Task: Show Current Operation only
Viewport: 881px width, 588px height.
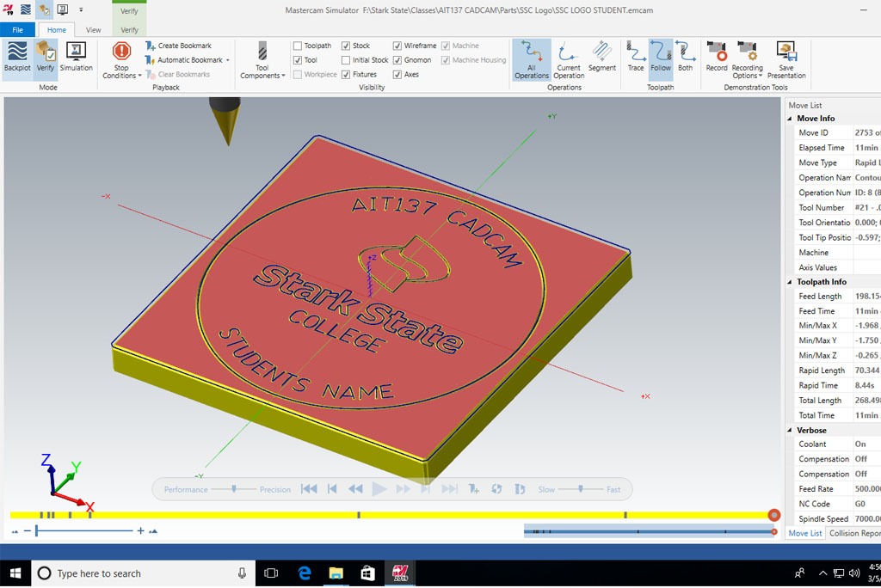Action: pos(569,59)
